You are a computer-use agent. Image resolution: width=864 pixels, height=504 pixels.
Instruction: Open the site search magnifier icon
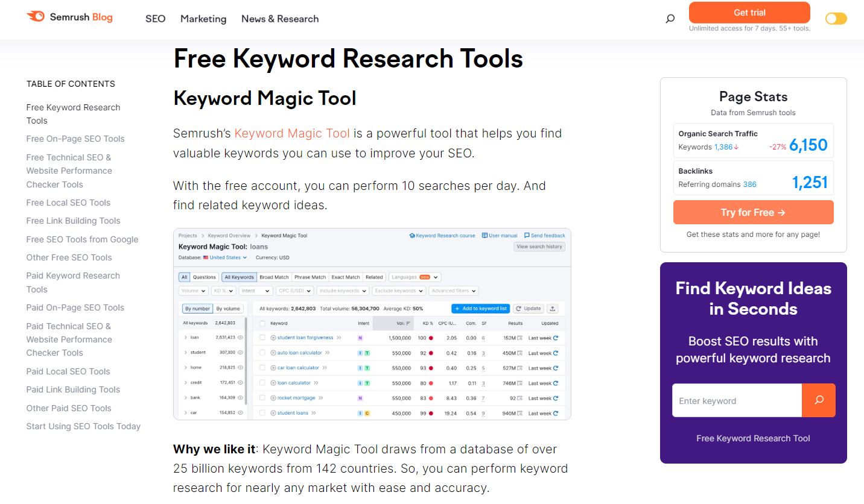(670, 19)
